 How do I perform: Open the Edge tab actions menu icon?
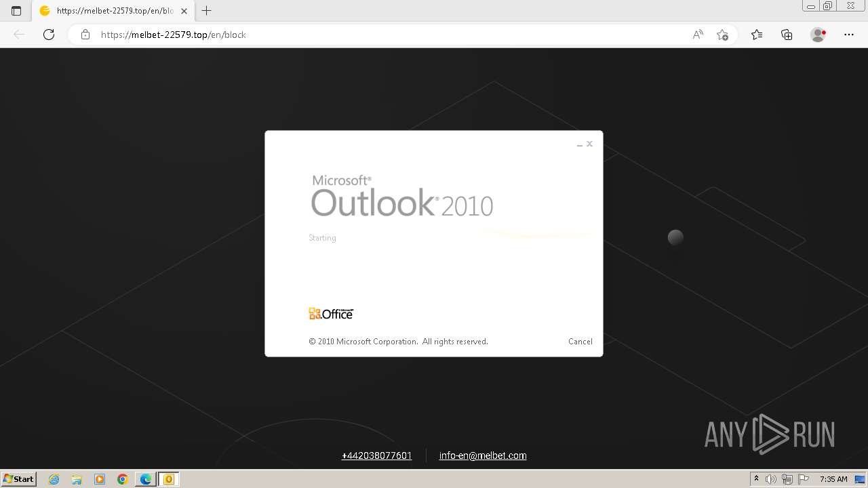tap(16, 11)
